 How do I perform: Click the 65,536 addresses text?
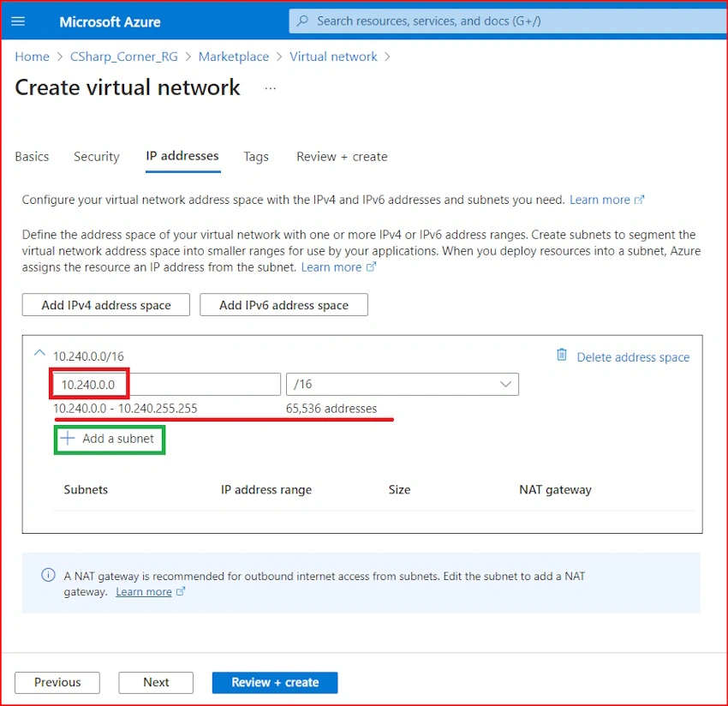click(x=331, y=409)
